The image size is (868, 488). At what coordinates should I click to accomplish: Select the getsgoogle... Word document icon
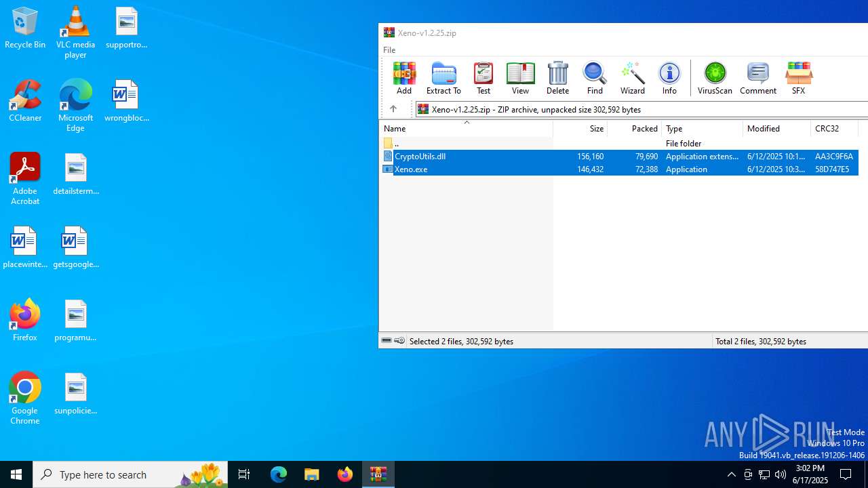[75, 247]
